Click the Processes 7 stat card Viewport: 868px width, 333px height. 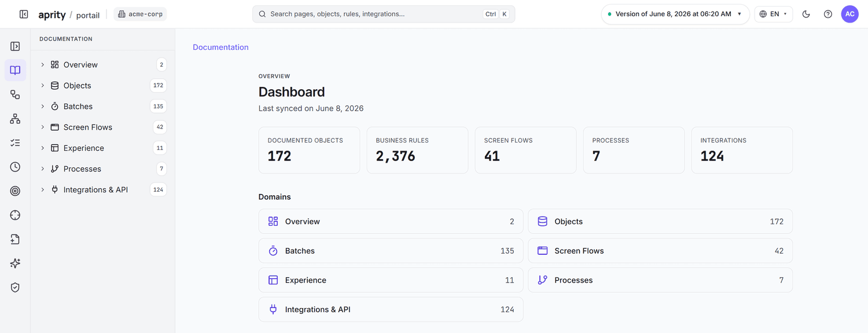pos(634,150)
